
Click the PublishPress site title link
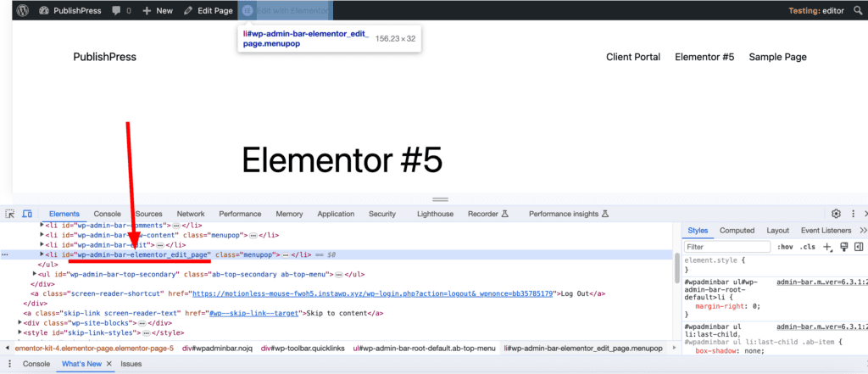[x=104, y=57]
